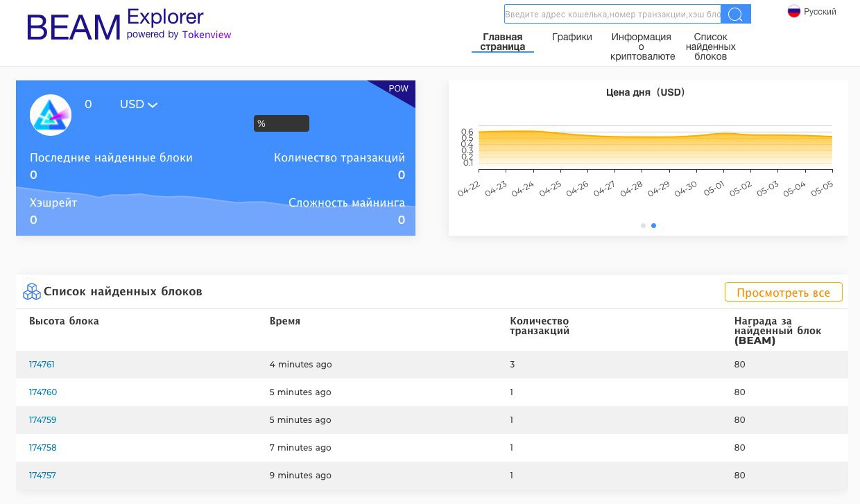Click the Время column header
The height and width of the screenshot is (504, 860).
coord(285,321)
